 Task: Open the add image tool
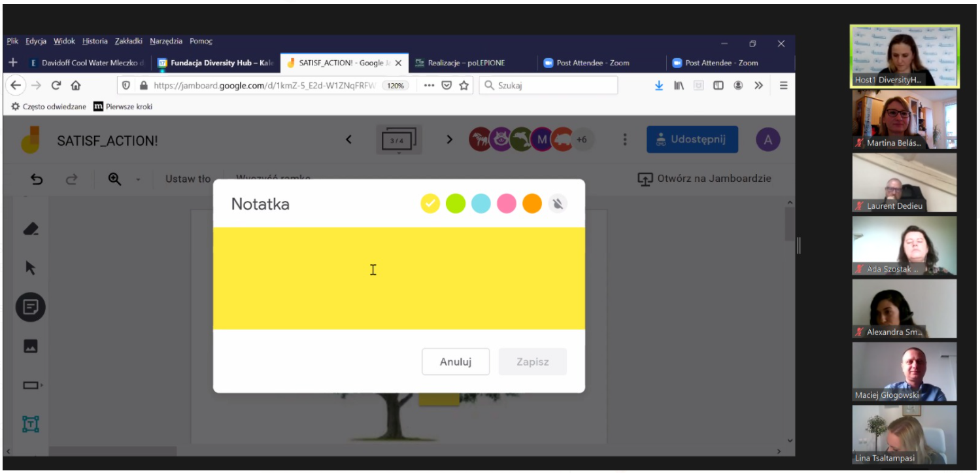(x=31, y=347)
